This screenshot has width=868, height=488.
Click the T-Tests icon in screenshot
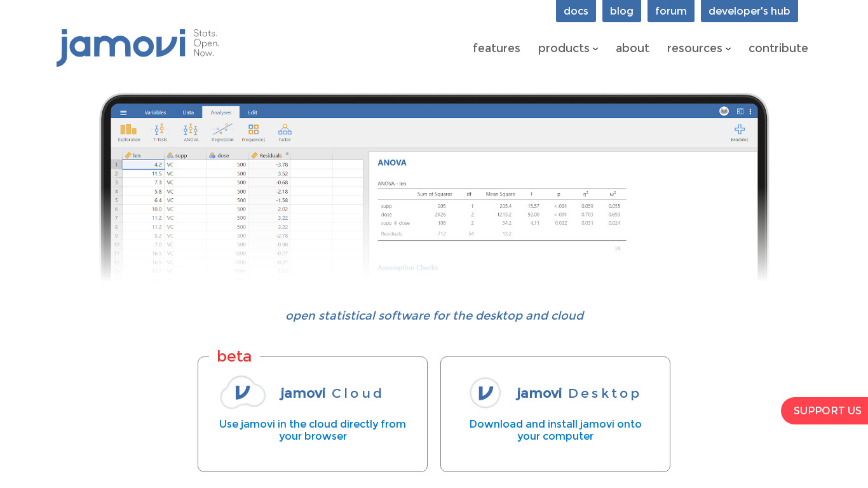pos(160,133)
